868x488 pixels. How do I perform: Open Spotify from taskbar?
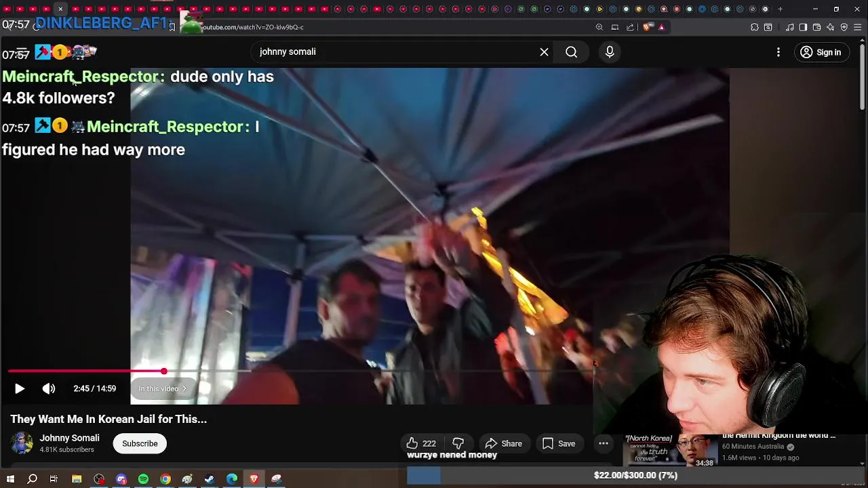tap(143, 479)
